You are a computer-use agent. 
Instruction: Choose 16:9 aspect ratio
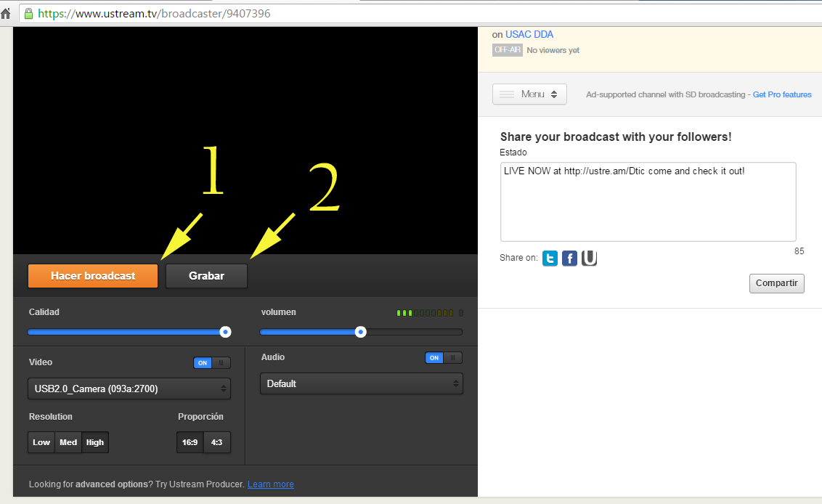[190, 442]
